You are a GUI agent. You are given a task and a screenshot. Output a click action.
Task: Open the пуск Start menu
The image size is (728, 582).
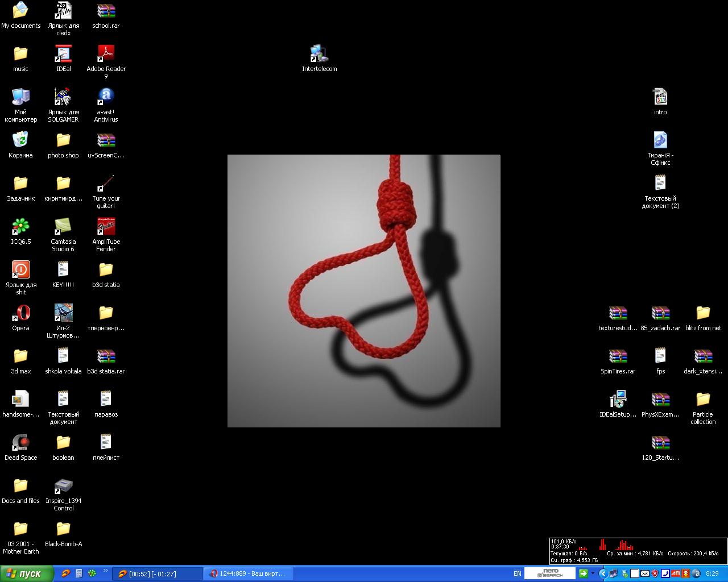pyautogui.click(x=27, y=573)
